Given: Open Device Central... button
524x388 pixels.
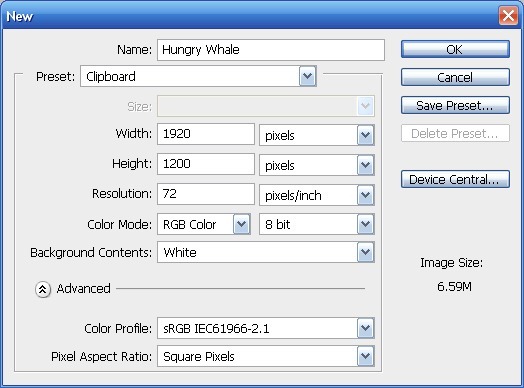Looking at the screenshot, I should (455, 179).
